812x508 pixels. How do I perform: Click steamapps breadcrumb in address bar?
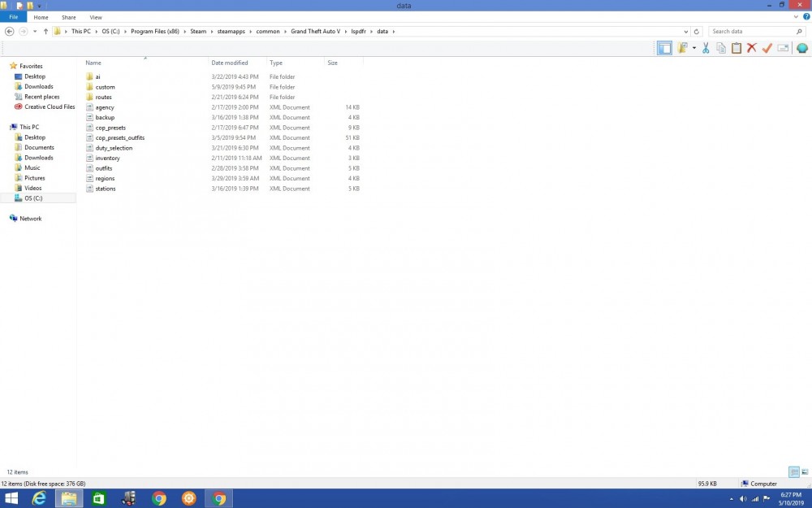[231, 31]
